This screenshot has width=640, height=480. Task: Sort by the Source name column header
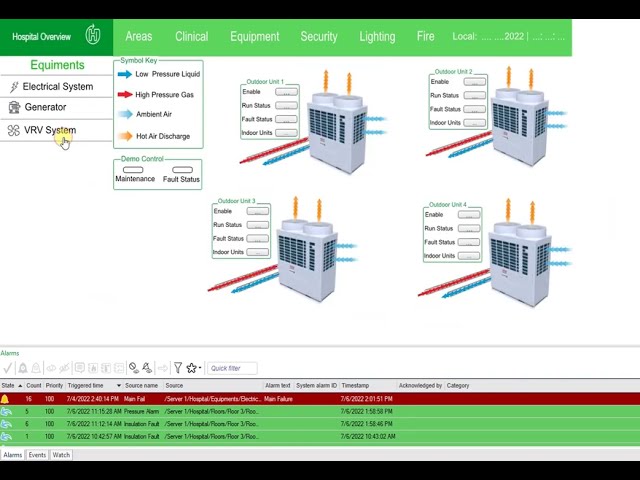tap(141, 385)
